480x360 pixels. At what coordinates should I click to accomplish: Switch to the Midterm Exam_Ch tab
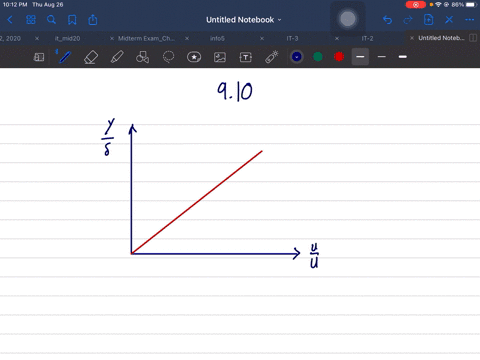click(146, 38)
